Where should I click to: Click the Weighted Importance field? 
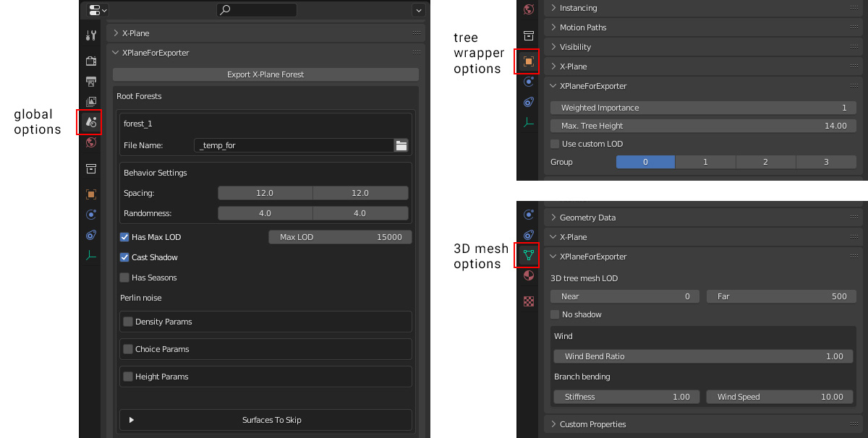[x=703, y=108]
